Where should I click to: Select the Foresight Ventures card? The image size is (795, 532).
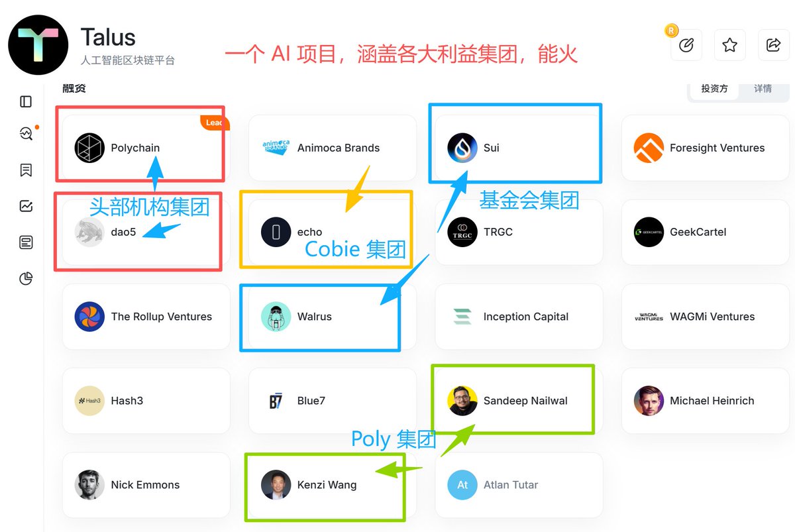click(705, 148)
